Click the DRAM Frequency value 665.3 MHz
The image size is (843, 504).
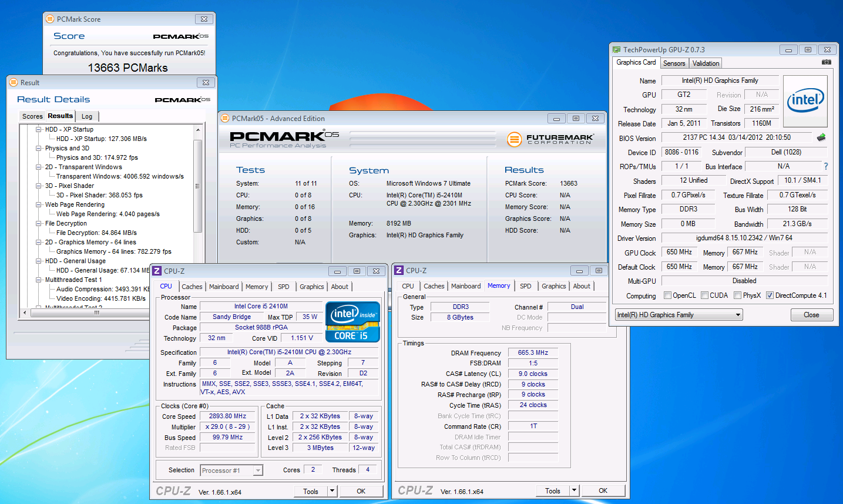[x=533, y=352]
